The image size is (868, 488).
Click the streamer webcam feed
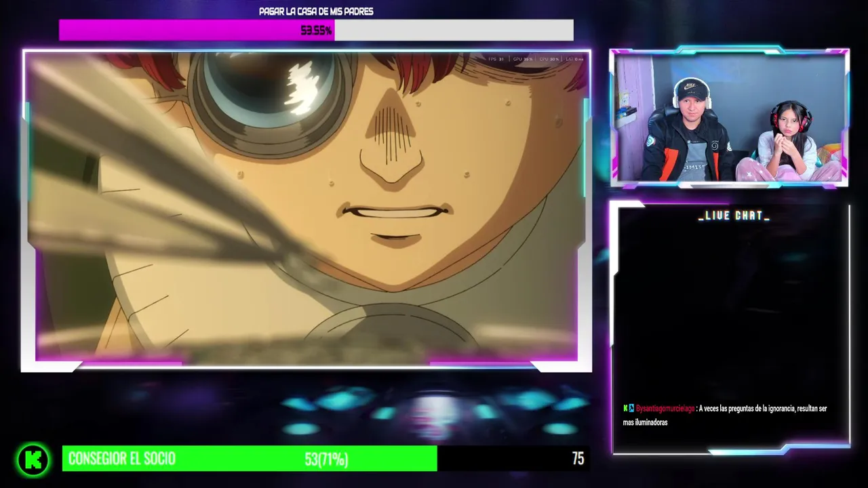coord(729,117)
